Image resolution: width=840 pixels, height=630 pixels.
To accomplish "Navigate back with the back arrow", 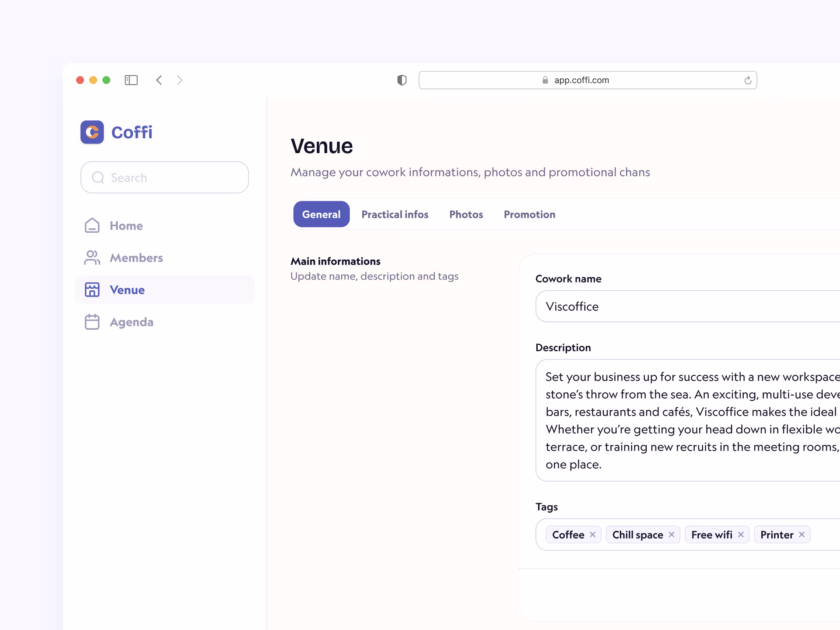I will click(x=159, y=80).
